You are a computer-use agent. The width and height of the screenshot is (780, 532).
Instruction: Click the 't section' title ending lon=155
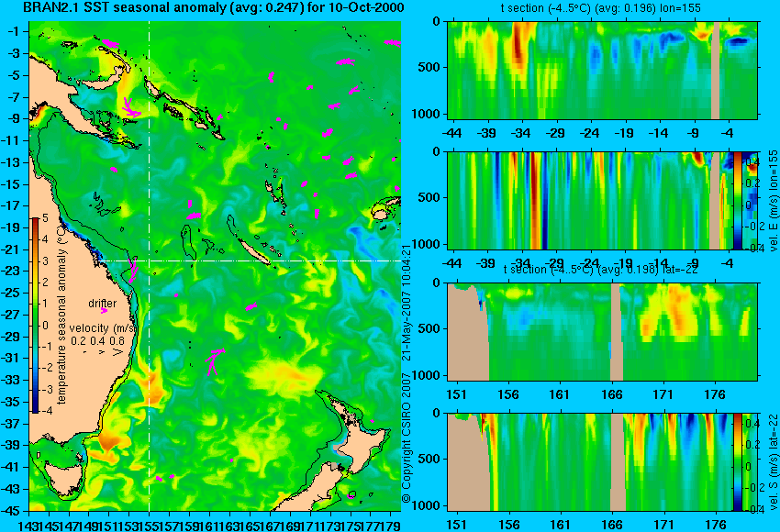click(x=600, y=8)
